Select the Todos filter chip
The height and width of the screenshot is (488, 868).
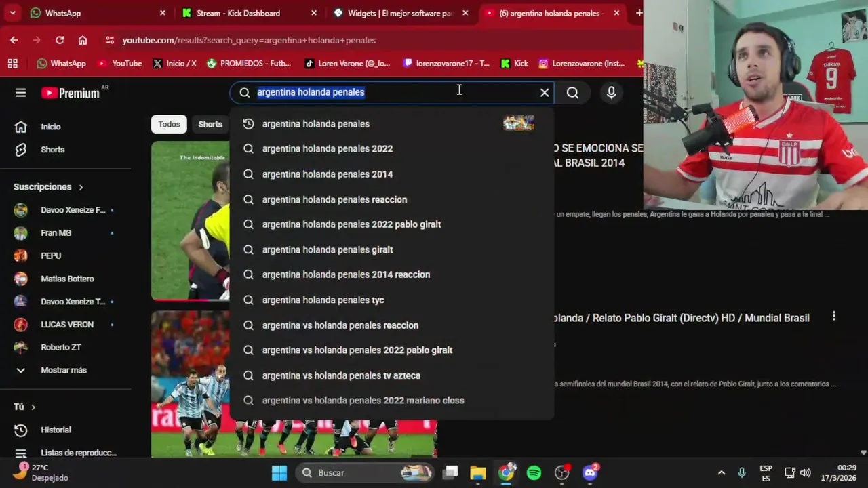(169, 124)
